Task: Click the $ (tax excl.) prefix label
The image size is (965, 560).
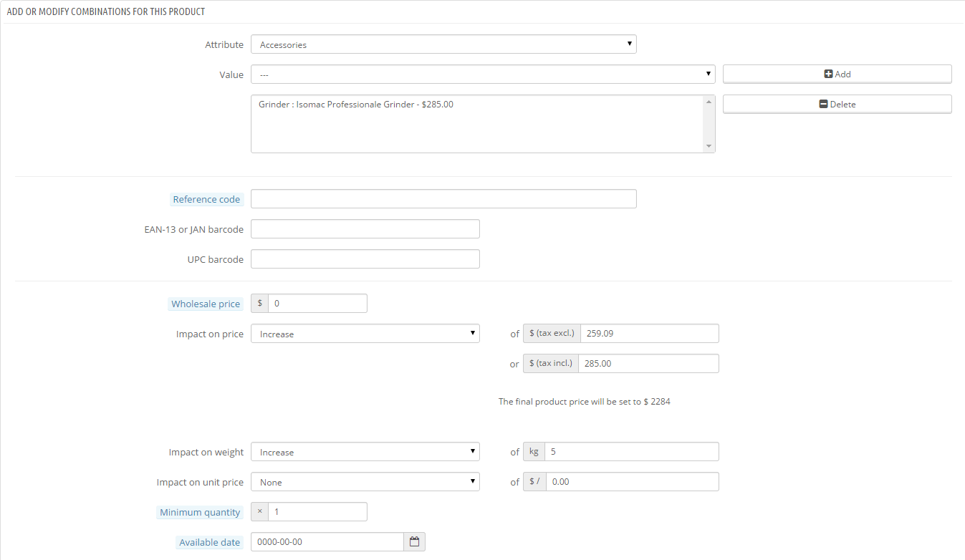Action: 552,334
